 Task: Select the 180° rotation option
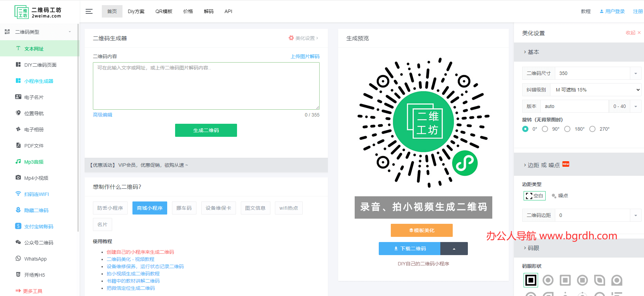pos(567,129)
